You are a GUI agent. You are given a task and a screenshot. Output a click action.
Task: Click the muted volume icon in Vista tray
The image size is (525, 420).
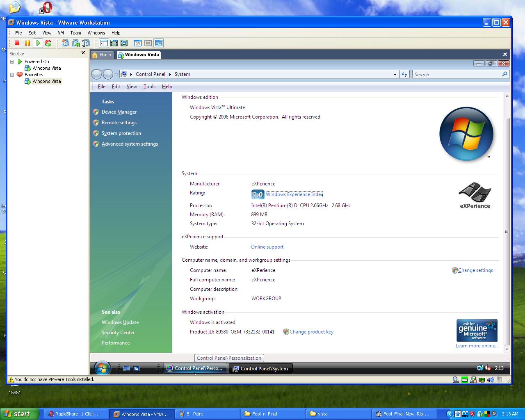coord(488,368)
